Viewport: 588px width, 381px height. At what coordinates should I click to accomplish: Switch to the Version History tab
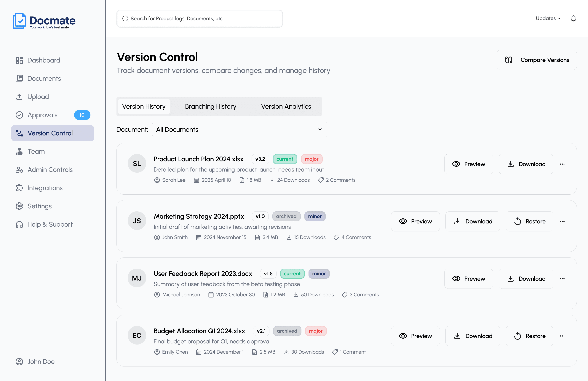point(144,106)
